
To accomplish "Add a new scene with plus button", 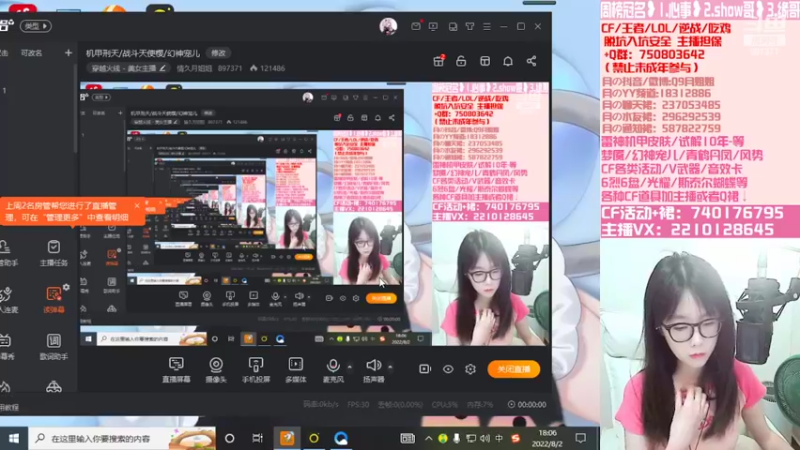I will point(68,53).
